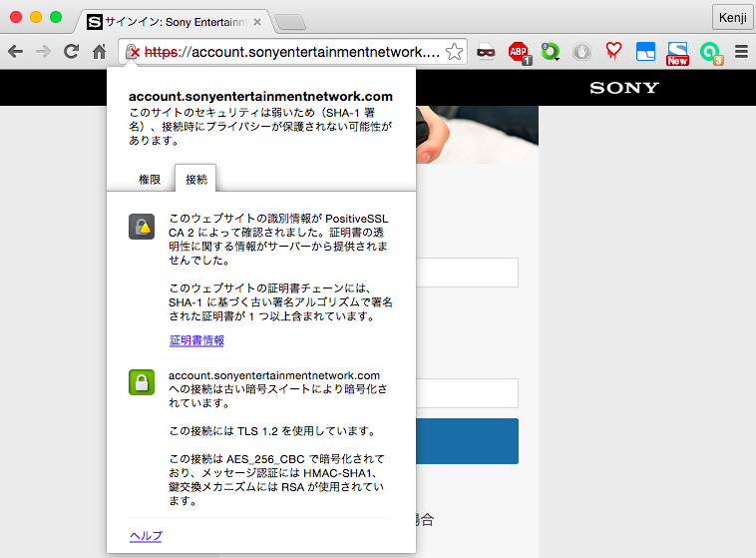Click the green circular arrow extension icon
Screen dimensions: 756x558
550,51
